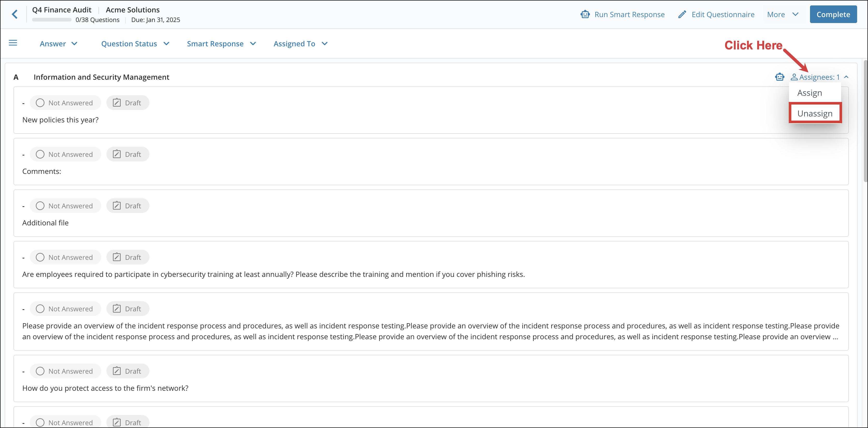Image resolution: width=868 pixels, height=428 pixels.
Task: Click the 'Due: Jan 31, 2025' text
Action: [156, 20]
